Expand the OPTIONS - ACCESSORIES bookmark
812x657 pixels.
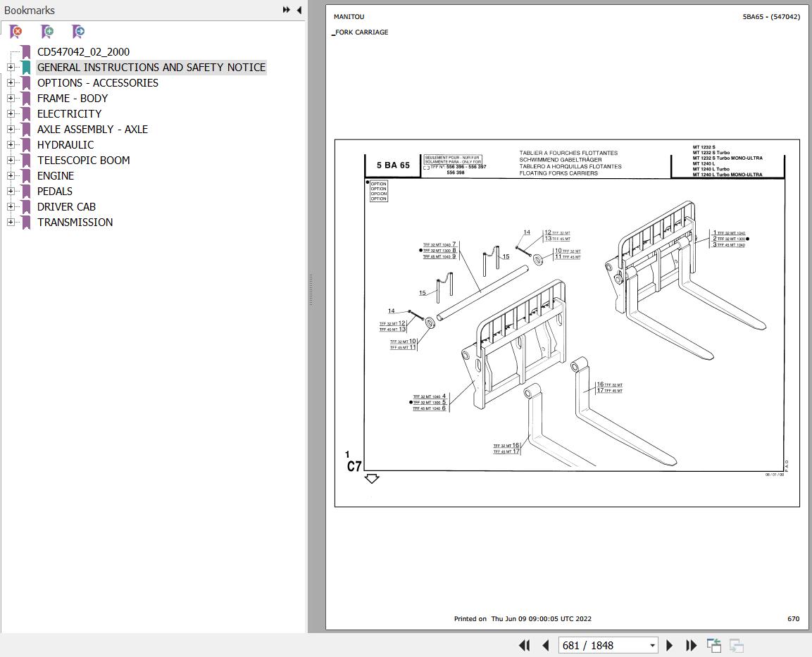click(11, 83)
